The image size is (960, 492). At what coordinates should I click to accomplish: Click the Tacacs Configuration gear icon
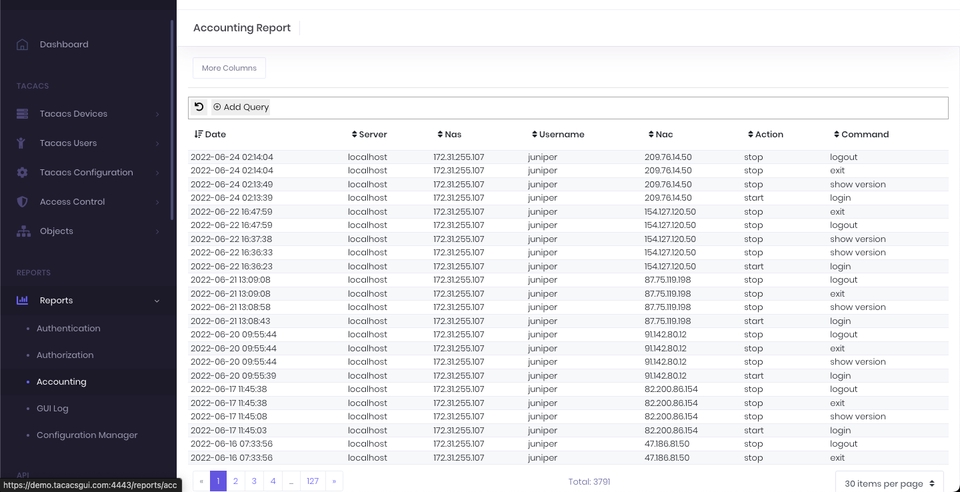click(22, 173)
